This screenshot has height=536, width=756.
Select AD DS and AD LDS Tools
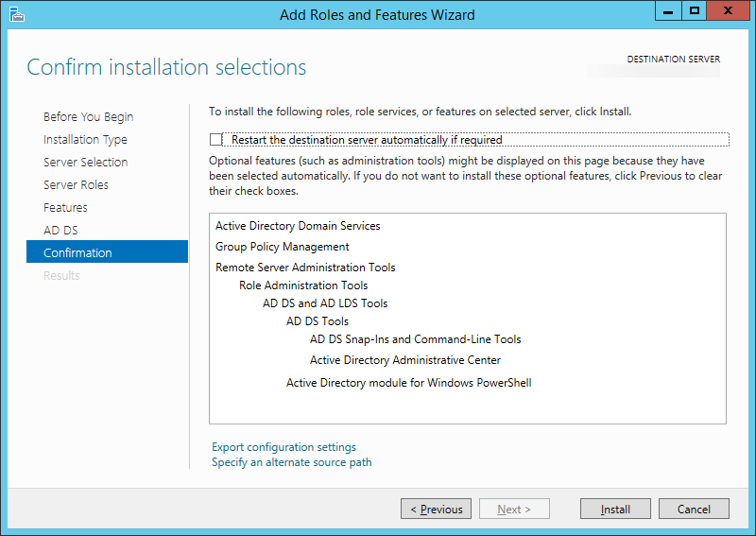(x=325, y=303)
